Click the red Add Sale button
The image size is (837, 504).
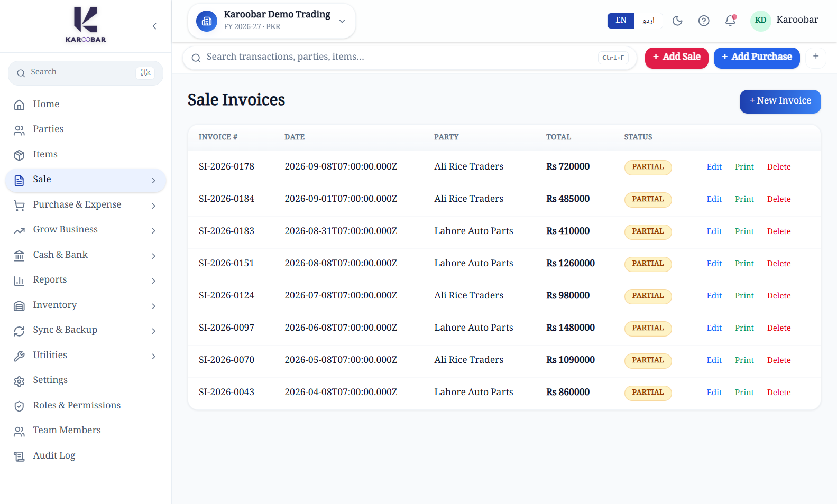pyautogui.click(x=676, y=58)
